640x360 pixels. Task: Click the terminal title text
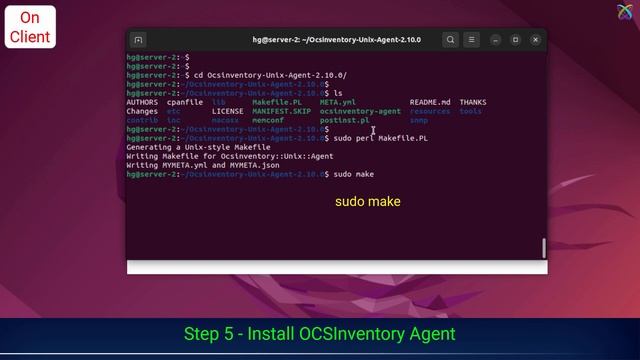pyautogui.click(x=337, y=40)
